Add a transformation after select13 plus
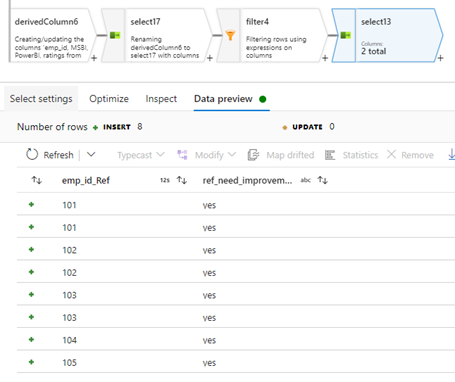 point(441,58)
